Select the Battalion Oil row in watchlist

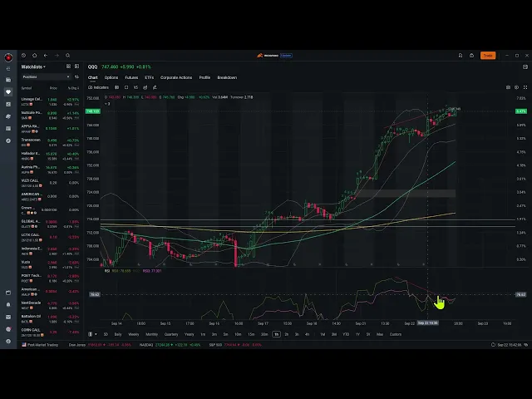coord(50,318)
